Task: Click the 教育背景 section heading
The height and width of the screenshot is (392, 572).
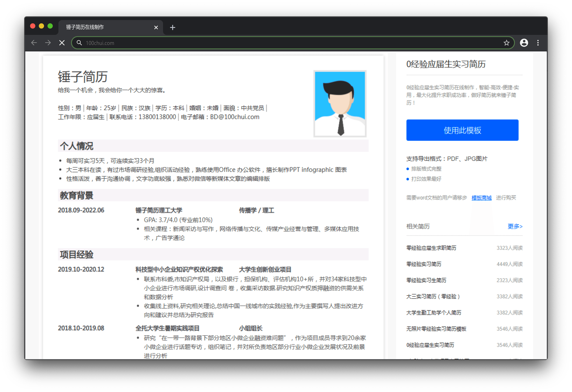Action: click(x=77, y=195)
